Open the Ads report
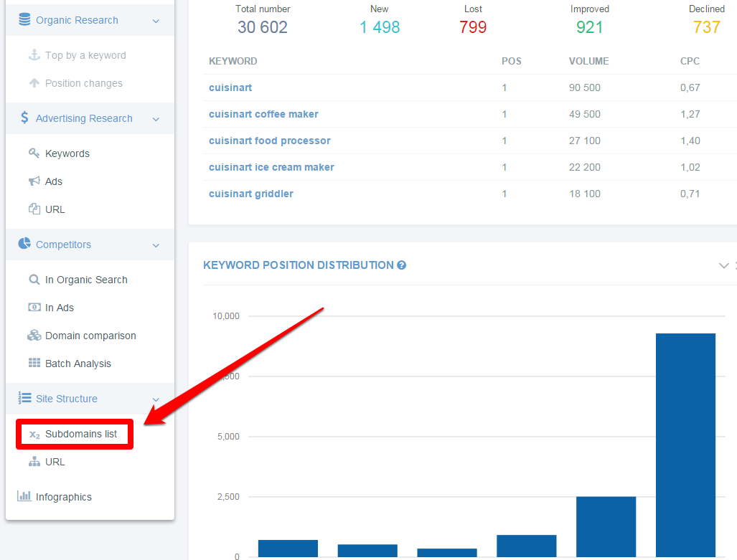 54,181
